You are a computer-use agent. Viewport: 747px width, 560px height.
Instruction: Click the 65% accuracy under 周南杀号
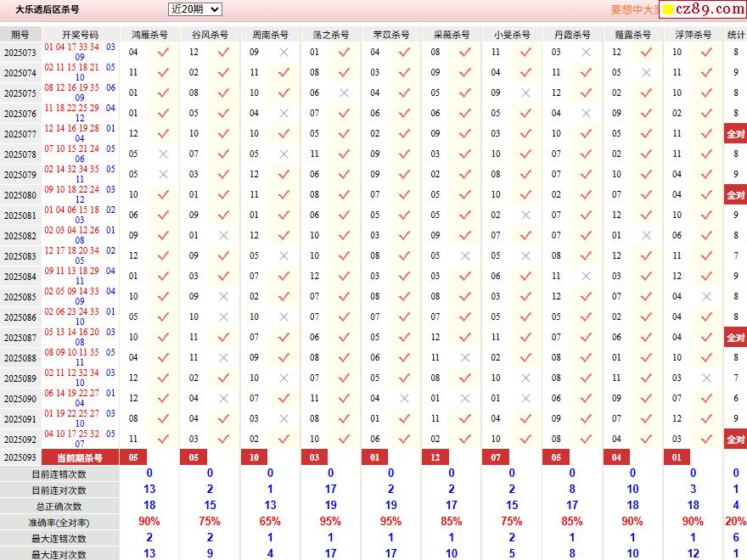point(270,522)
